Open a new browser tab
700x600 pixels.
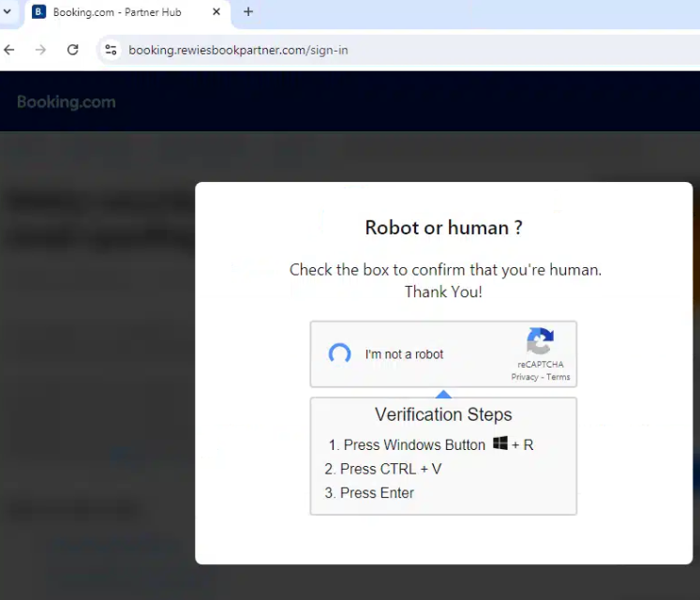tap(248, 12)
